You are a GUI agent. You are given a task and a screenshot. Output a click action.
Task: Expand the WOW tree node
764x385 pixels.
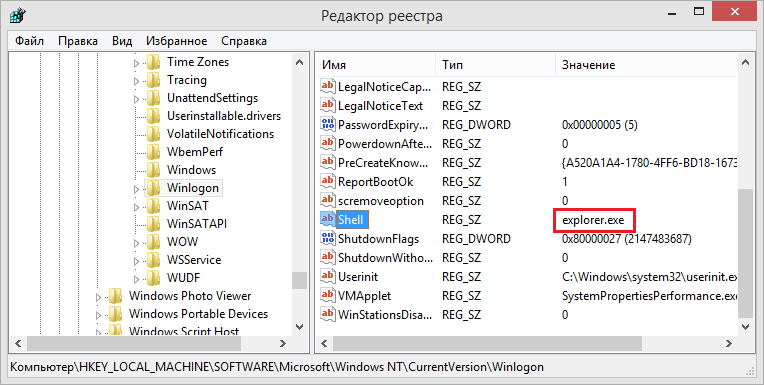pos(136,243)
